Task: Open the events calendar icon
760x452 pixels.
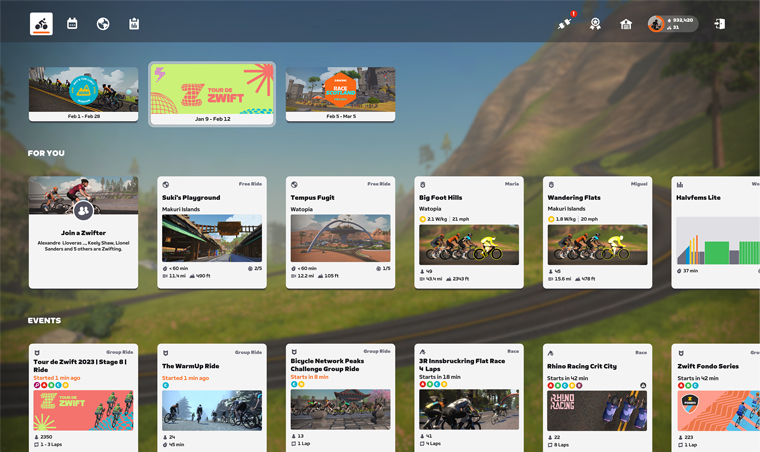Action: pos(72,24)
